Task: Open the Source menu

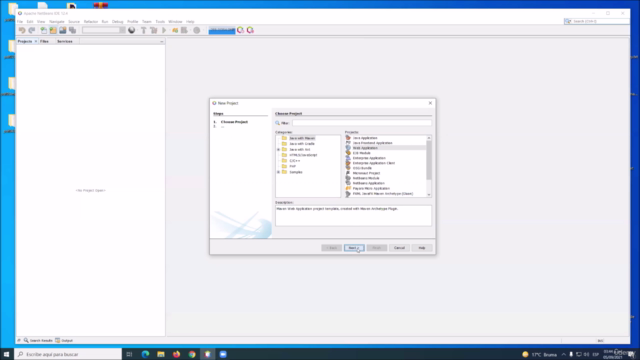Action: (x=74, y=22)
